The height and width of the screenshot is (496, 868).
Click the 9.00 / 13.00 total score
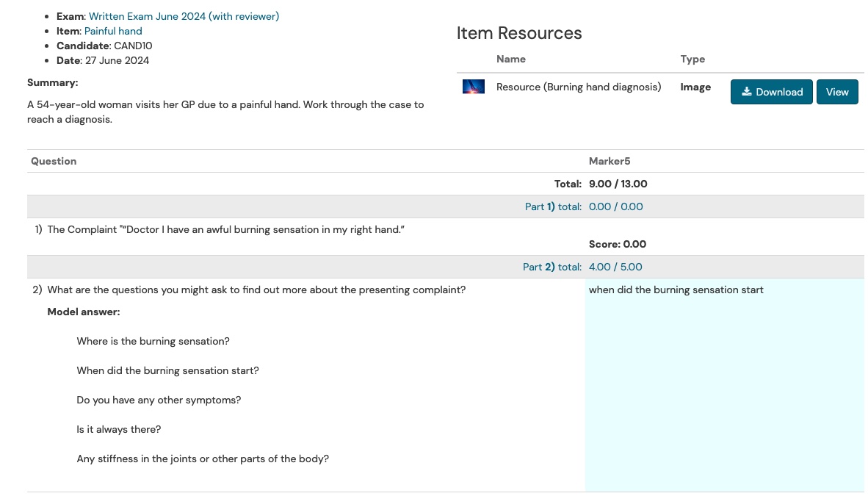[618, 184]
